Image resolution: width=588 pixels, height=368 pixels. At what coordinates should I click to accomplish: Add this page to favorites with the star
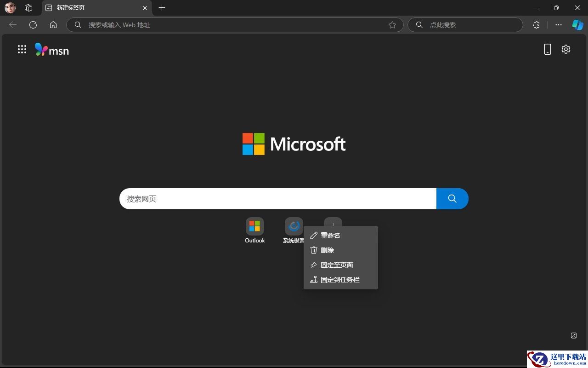(x=392, y=25)
